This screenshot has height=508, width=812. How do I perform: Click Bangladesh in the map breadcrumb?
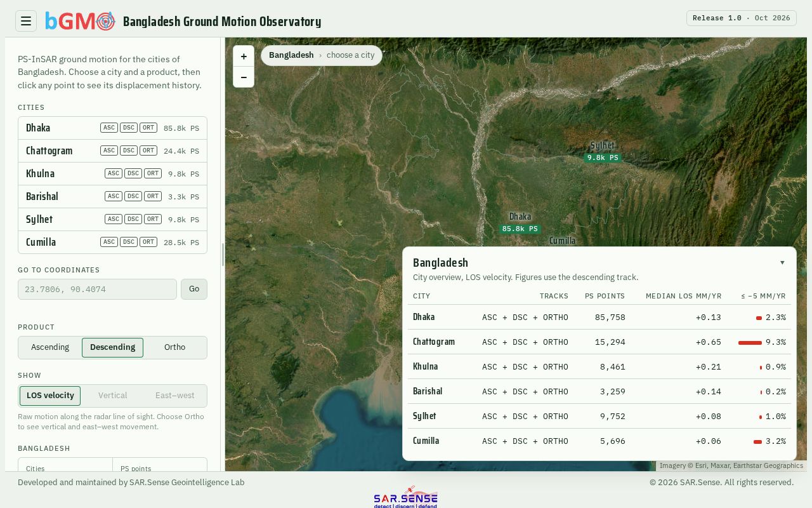(291, 55)
